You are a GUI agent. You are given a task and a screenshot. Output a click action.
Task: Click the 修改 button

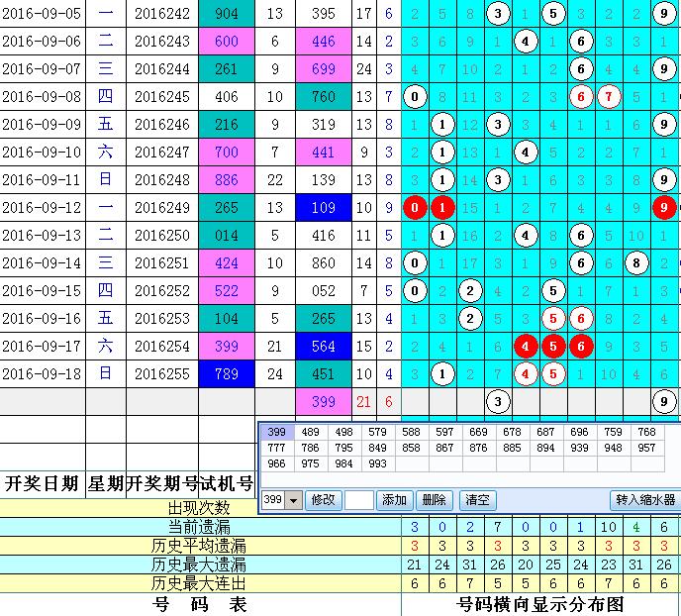[x=322, y=501]
